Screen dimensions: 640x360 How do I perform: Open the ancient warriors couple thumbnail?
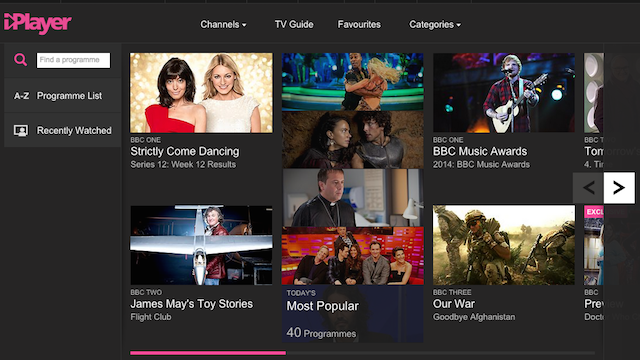click(353, 140)
